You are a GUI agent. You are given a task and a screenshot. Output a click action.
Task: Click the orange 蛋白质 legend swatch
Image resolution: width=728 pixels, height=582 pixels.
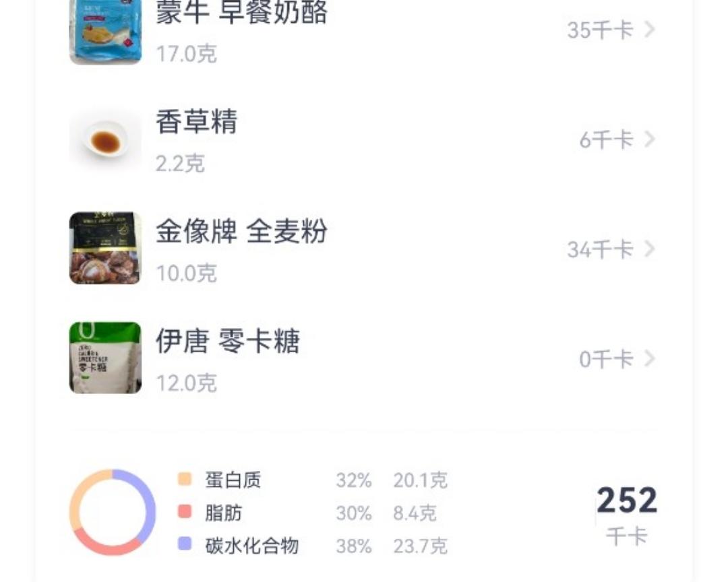coord(185,479)
